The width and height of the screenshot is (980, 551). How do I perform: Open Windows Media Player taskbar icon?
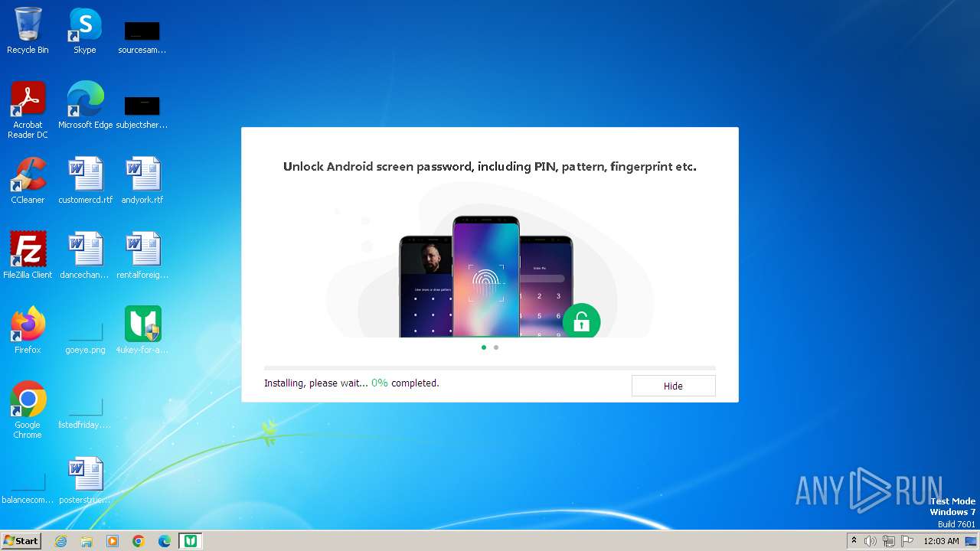[113, 541]
